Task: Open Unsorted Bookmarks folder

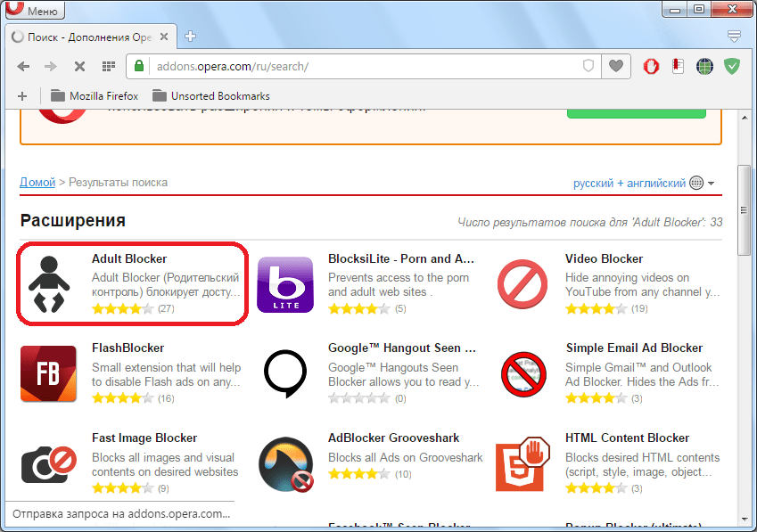Action: tap(211, 96)
